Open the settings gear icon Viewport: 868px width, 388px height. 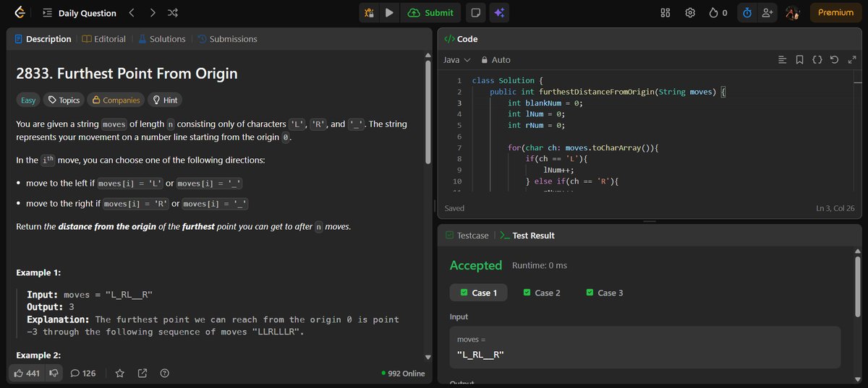point(690,13)
